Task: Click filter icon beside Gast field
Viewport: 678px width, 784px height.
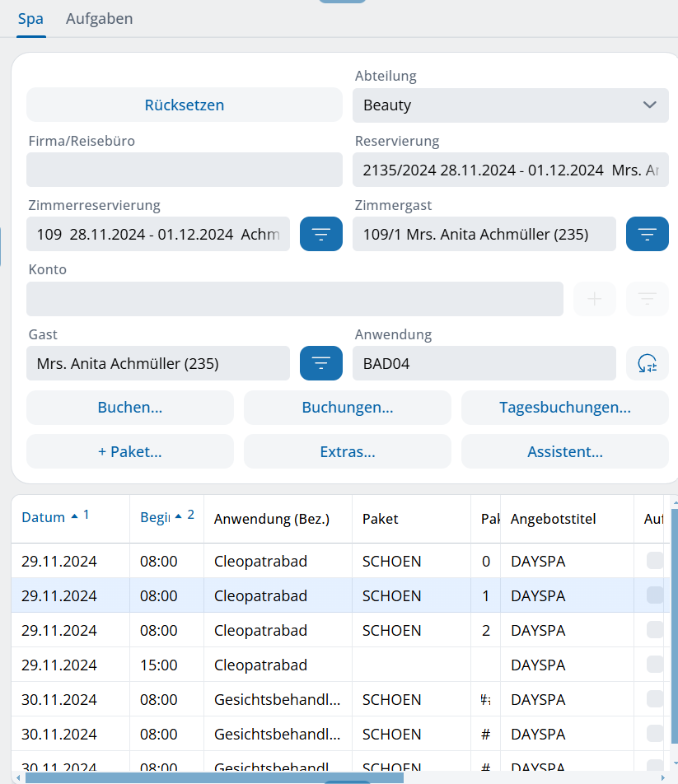Action: pyautogui.click(x=320, y=363)
